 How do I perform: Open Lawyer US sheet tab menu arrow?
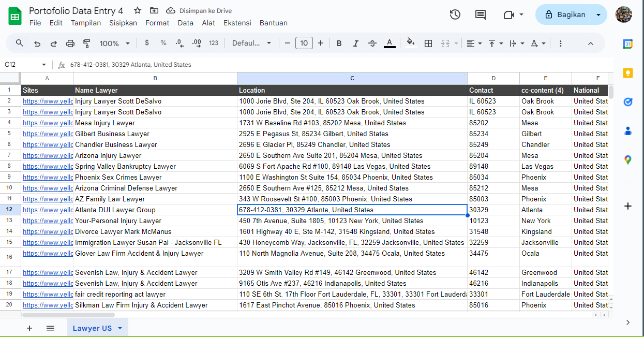click(120, 328)
